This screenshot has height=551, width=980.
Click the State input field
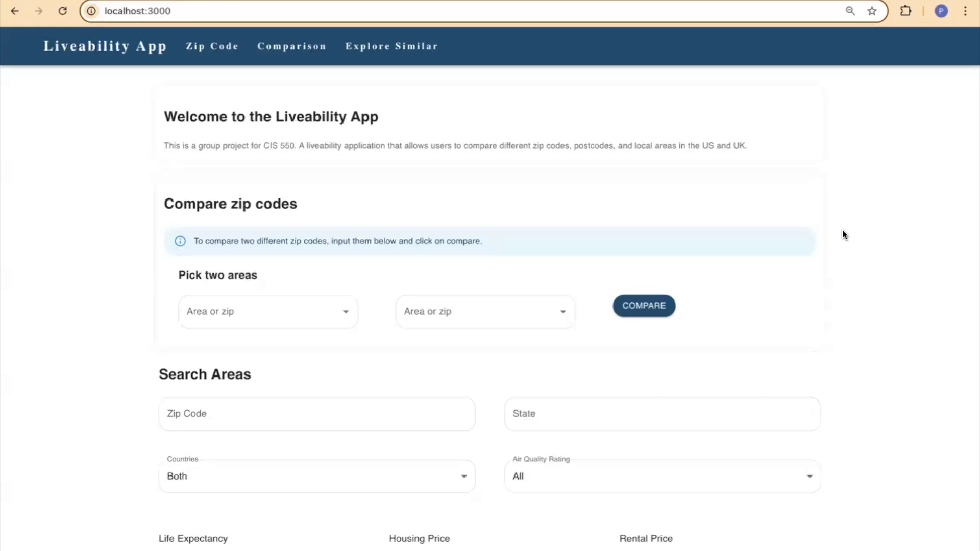pyautogui.click(x=661, y=413)
